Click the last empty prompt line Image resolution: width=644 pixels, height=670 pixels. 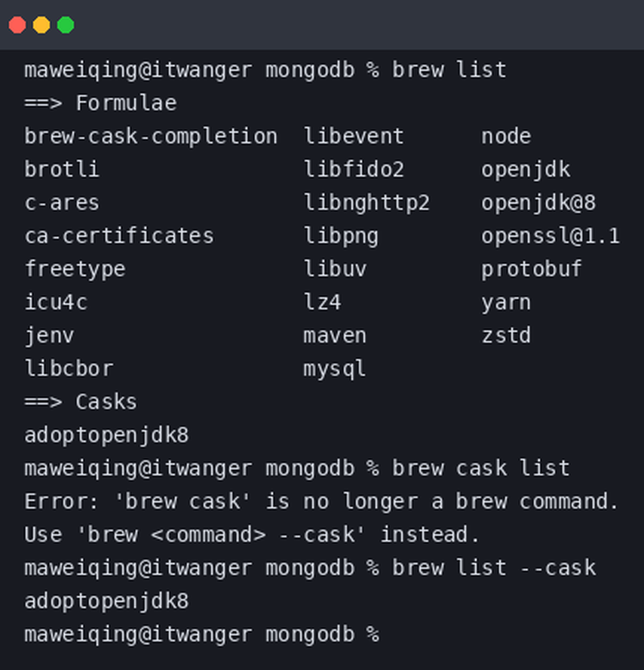(x=201, y=634)
